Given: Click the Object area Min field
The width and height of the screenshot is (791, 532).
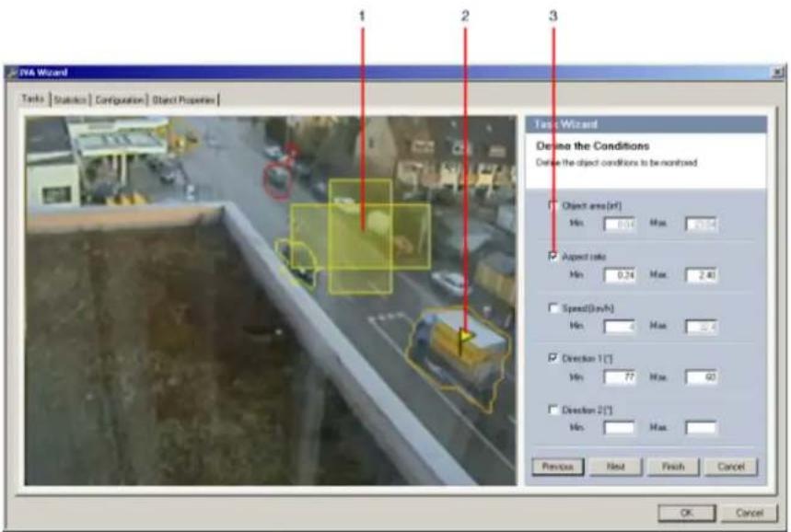Looking at the screenshot, I should [x=620, y=224].
